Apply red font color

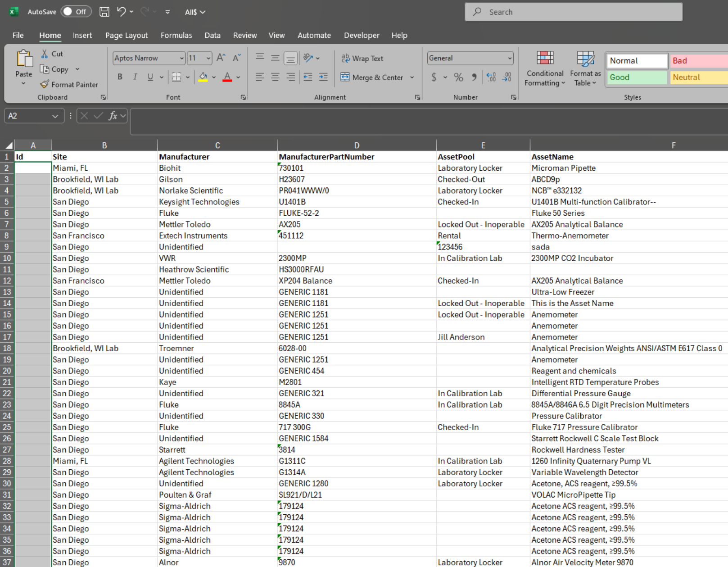(x=227, y=77)
